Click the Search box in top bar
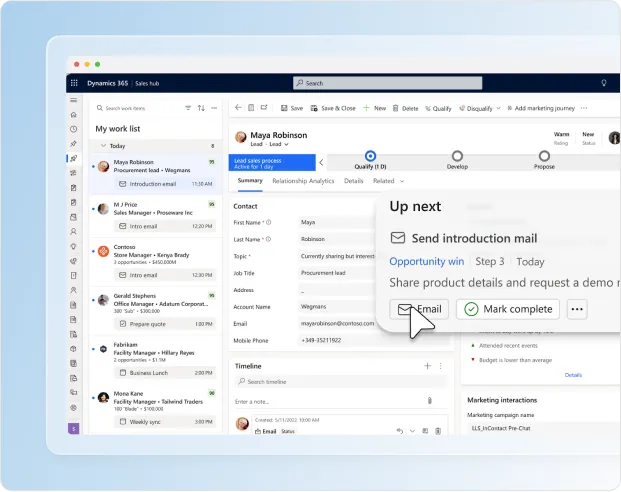Image resolution: width=621 pixels, height=492 pixels. point(387,83)
